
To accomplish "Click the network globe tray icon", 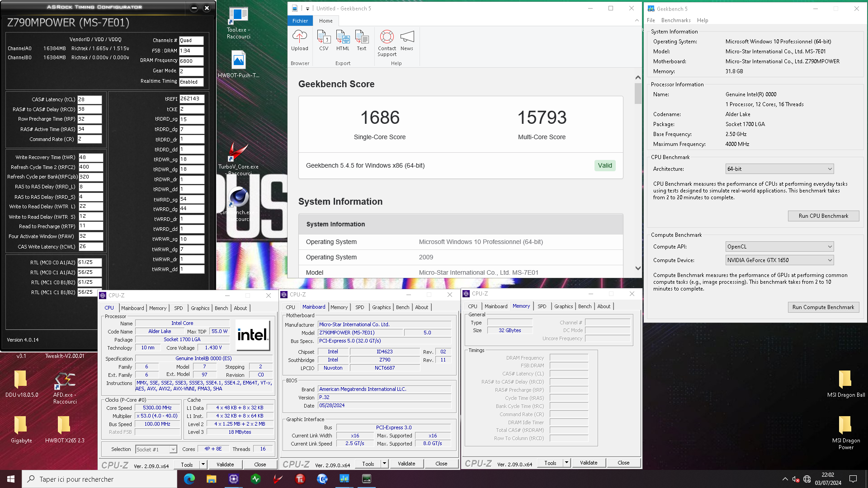I will coord(807,479).
